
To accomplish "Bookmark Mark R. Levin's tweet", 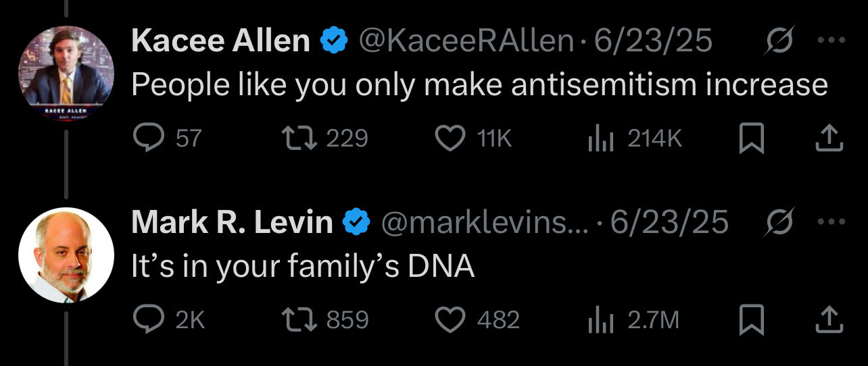I will 751,320.
